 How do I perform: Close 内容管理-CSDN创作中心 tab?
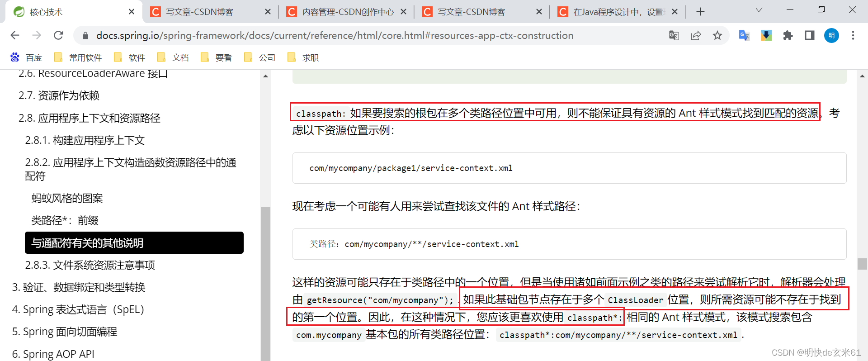404,12
